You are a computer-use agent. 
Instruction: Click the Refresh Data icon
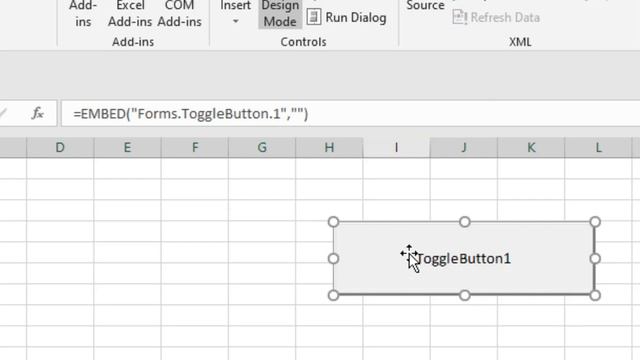click(x=460, y=17)
